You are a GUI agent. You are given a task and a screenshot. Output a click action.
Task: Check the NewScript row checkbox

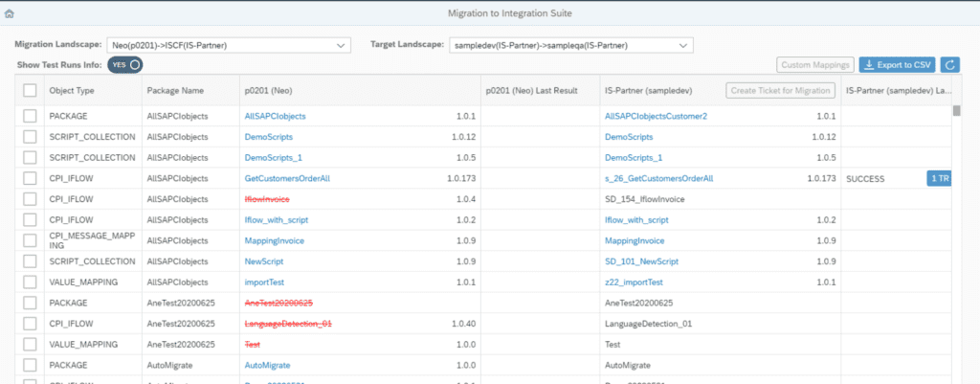(30, 260)
